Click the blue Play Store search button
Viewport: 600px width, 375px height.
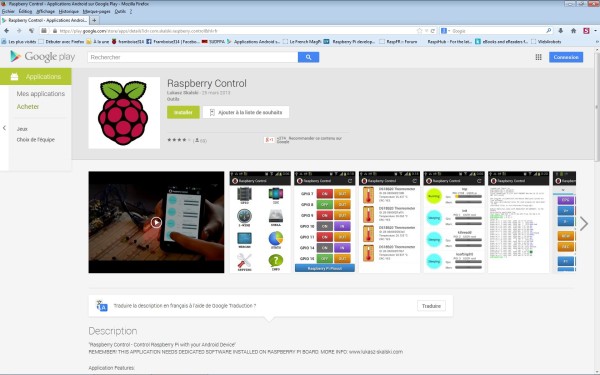coord(308,57)
